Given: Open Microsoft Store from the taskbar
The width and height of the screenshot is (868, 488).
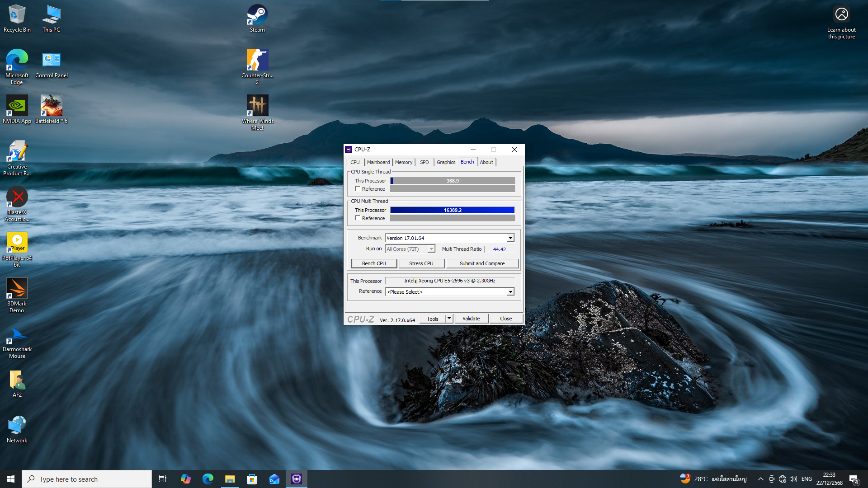Looking at the screenshot, I should (252, 479).
